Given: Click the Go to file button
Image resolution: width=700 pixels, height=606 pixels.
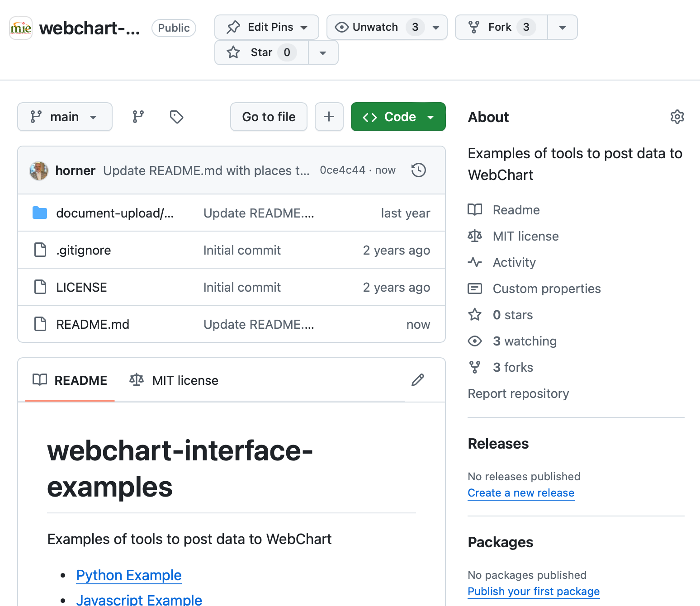Looking at the screenshot, I should coord(269,117).
